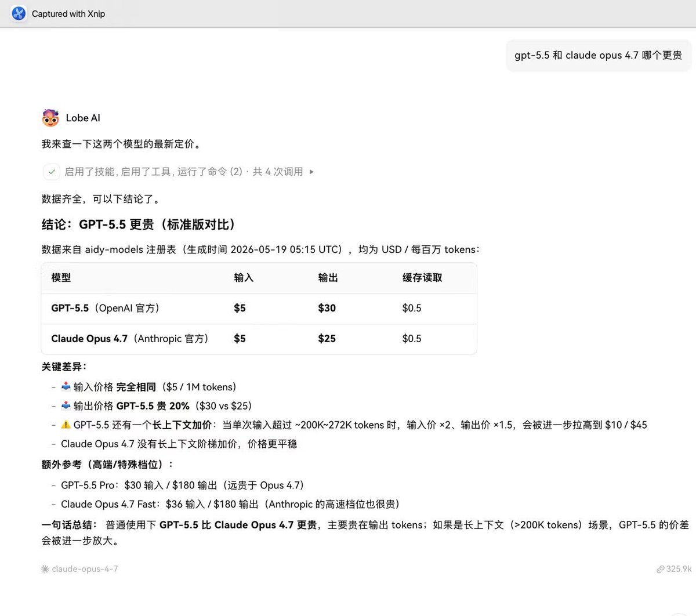
Task: Click the Lobe AI name label
Action: [x=83, y=118]
